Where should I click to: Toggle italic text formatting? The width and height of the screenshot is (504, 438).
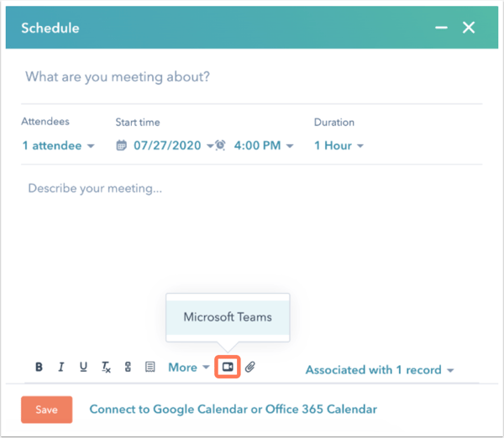point(61,367)
